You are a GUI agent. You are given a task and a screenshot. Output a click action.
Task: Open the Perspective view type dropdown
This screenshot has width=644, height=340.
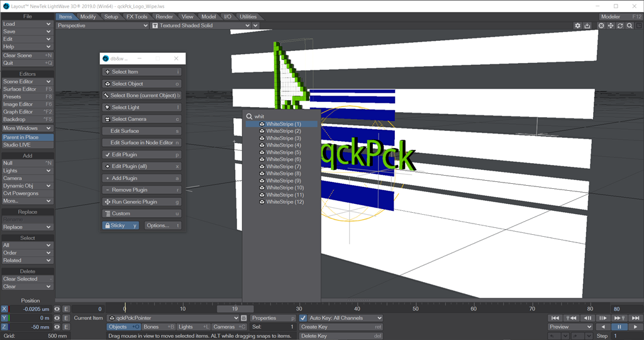click(x=103, y=25)
